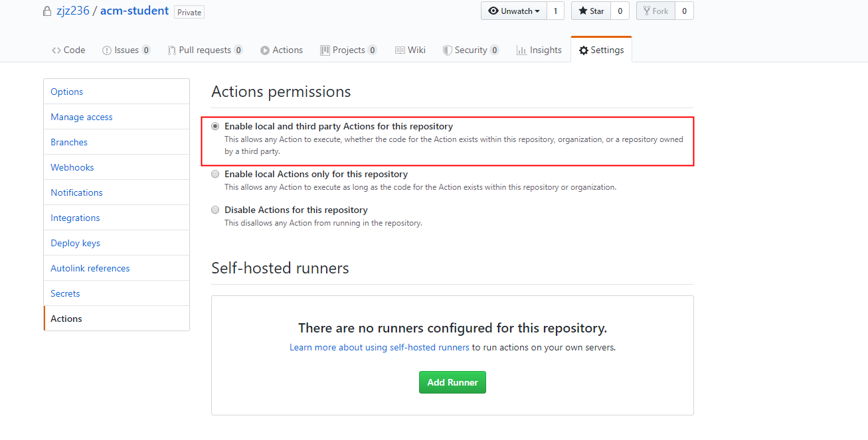Screen dimensions: 868x440
Task: Open the Fork control
Action: click(x=655, y=11)
